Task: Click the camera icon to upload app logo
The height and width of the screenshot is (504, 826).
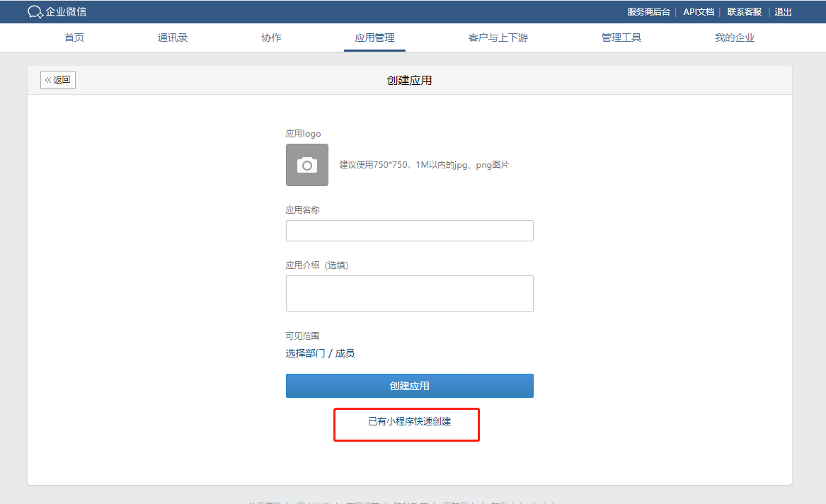Action: 306,165
